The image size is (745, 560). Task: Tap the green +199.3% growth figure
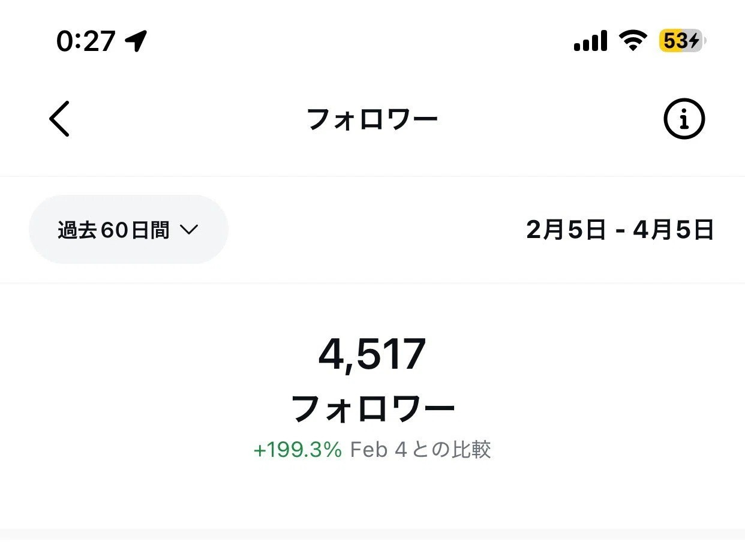(298, 450)
